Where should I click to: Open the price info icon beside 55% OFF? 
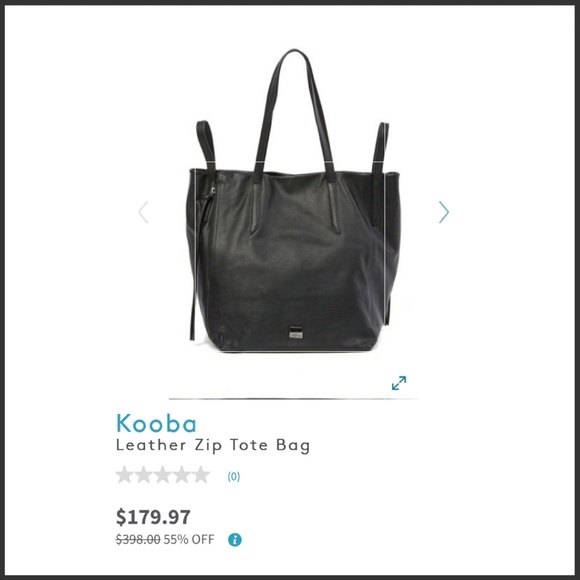pos(235,540)
